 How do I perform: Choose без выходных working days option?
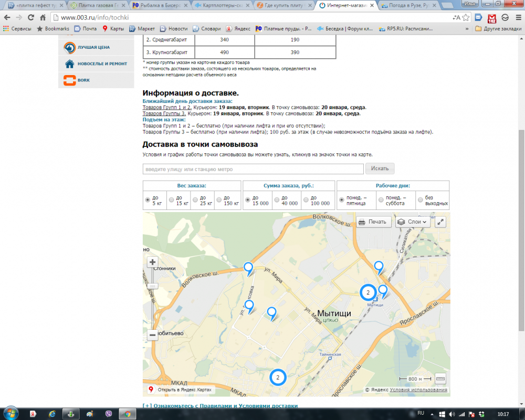(420, 200)
